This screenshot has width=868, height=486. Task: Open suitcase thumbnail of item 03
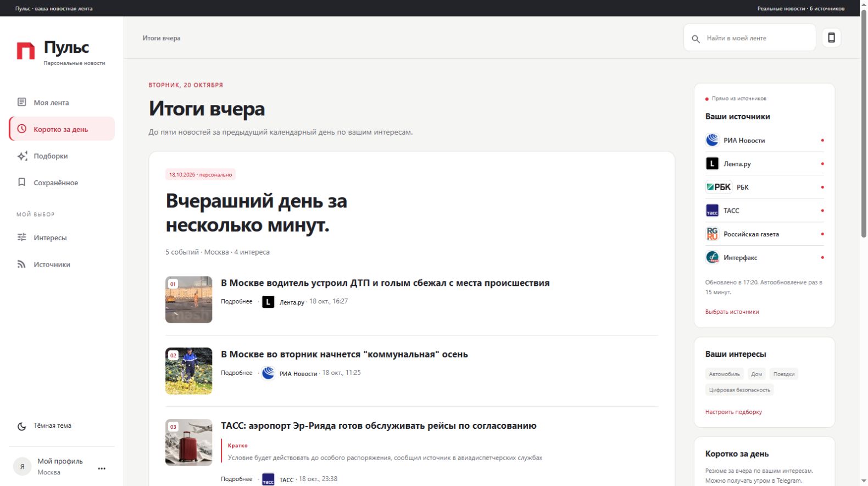pyautogui.click(x=188, y=443)
